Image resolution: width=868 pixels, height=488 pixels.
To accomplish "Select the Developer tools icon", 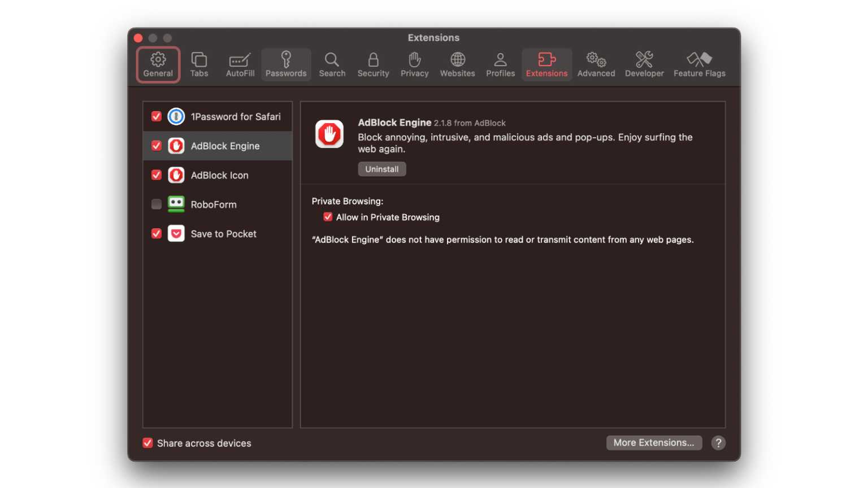I will click(x=644, y=63).
